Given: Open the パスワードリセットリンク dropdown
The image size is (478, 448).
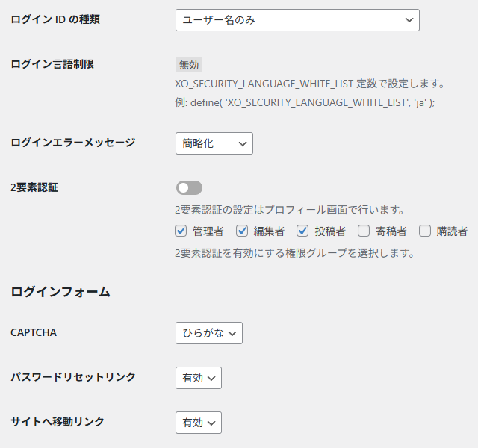Looking at the screenshot, I should pos(199,378).
